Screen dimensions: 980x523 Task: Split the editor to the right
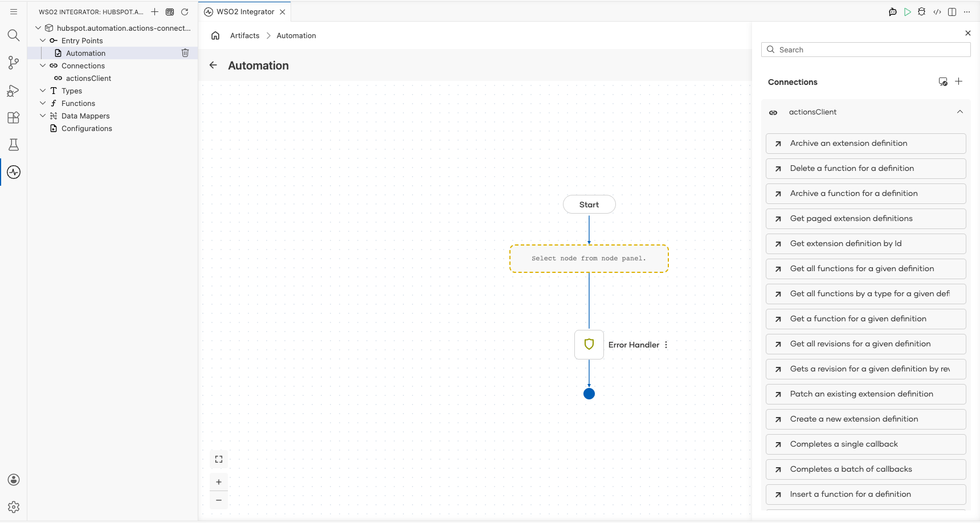952,11
